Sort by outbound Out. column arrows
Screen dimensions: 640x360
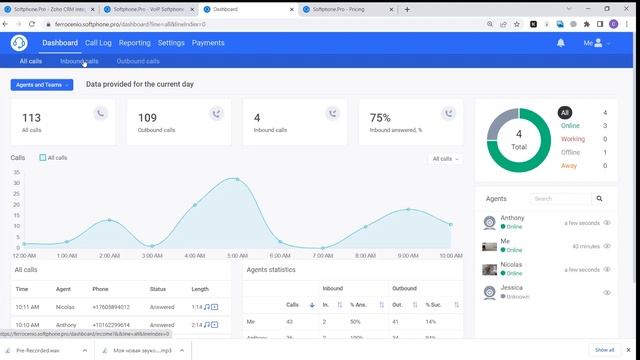coord(415,305)
